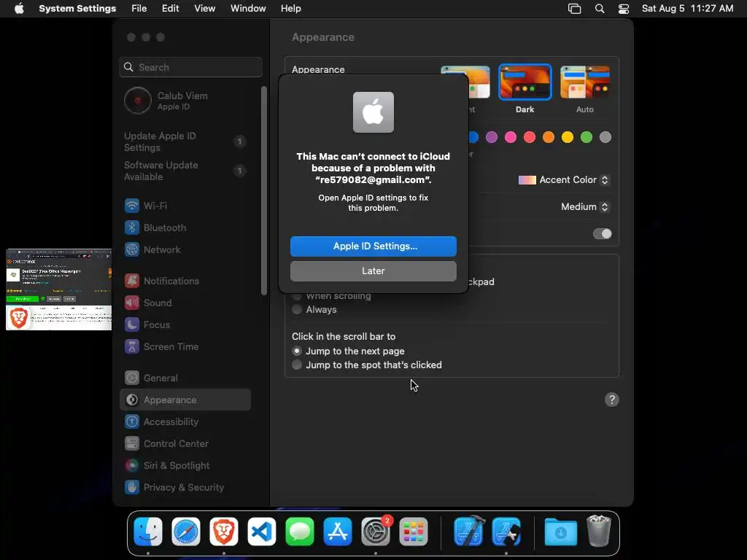Click the Brave window thumbnail on desktop
The height and width of the screenshot is (560, 747).
[58, 289]
